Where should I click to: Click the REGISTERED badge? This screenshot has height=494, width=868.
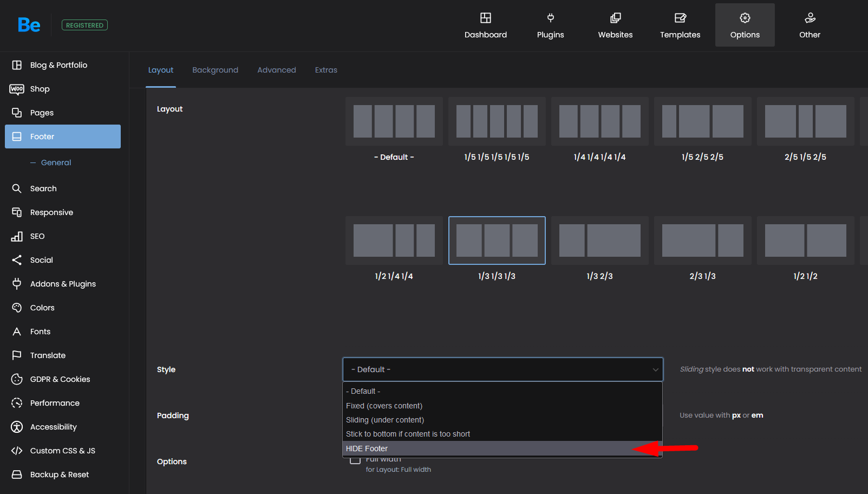pyautogui.click(x=84, y=25)
